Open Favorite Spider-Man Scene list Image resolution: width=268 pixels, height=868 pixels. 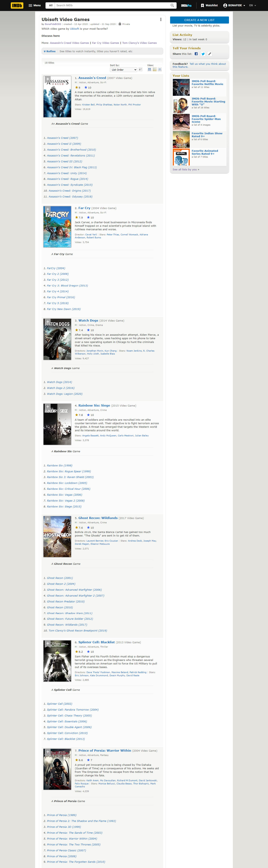click(206, 119)
